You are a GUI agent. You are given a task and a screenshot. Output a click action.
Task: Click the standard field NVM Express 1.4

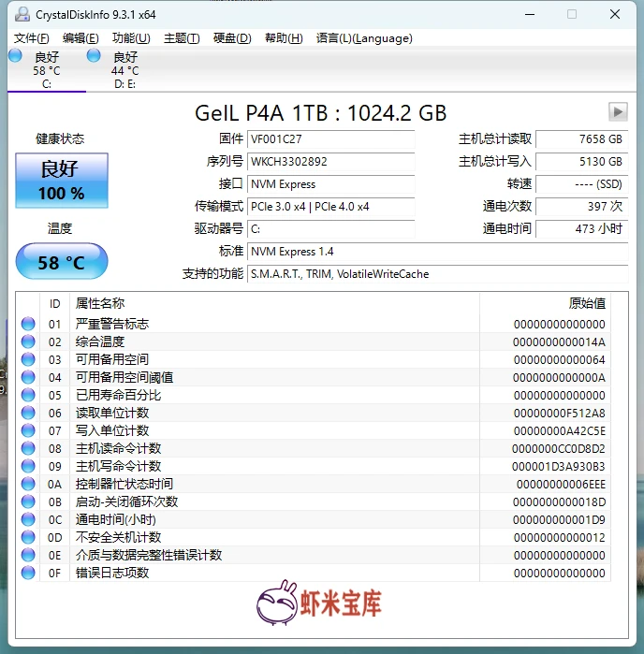pyautogui.click(x=437, y=252)
